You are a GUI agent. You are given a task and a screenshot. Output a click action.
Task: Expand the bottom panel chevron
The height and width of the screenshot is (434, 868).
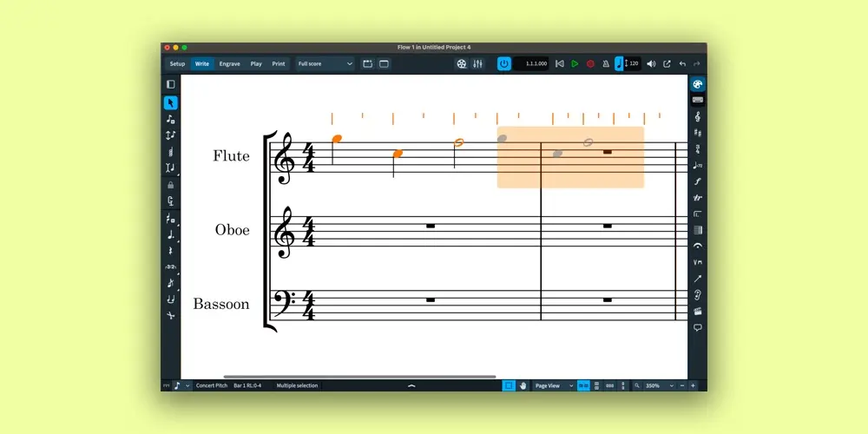411,386
